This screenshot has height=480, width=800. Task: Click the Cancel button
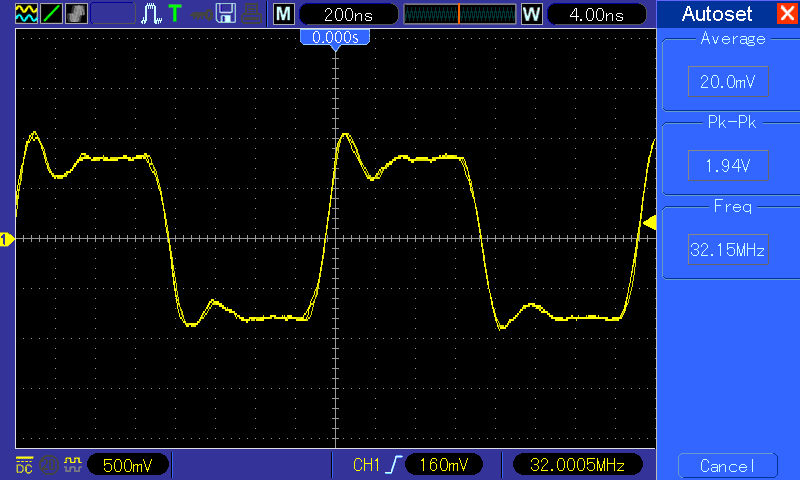point(728,466)
